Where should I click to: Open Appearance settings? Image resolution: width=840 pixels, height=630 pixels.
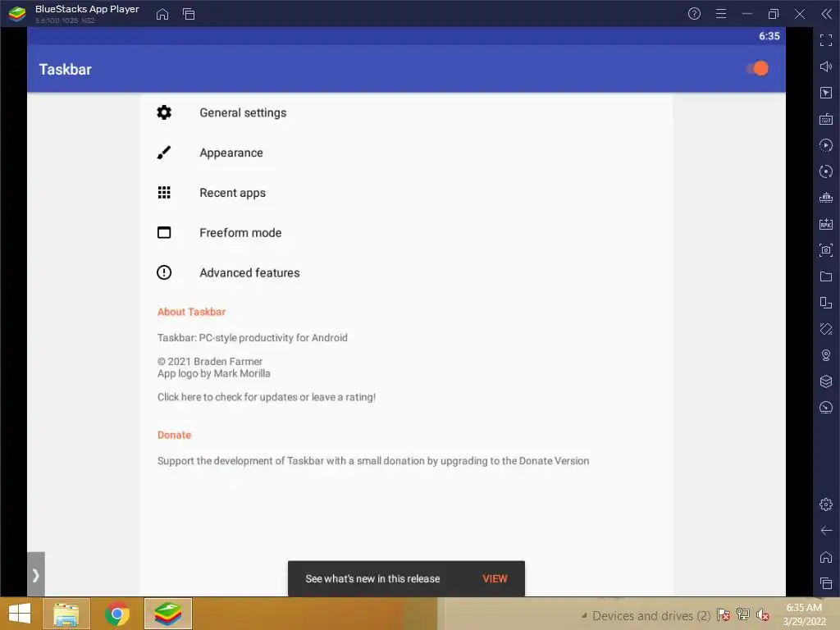pos(406,153)
